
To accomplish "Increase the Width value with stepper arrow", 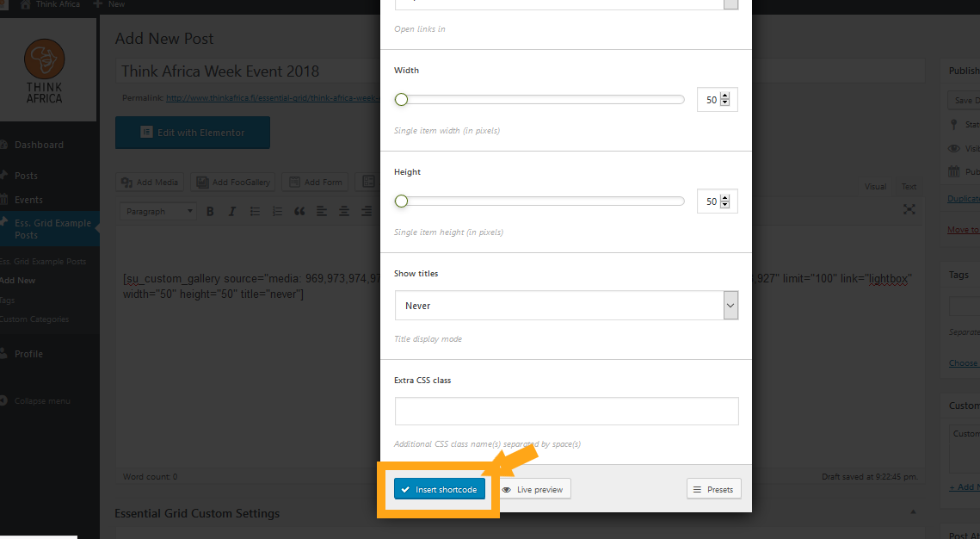I will pyautogui.click(x=725, y=96).
